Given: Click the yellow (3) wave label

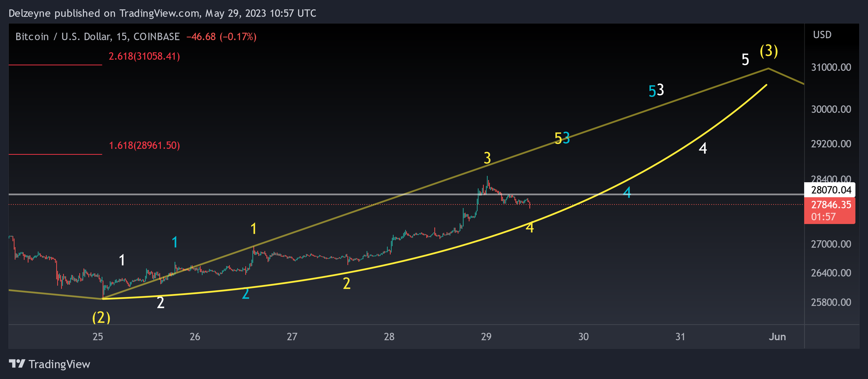Looking at the screenshot, I should 769,51.
